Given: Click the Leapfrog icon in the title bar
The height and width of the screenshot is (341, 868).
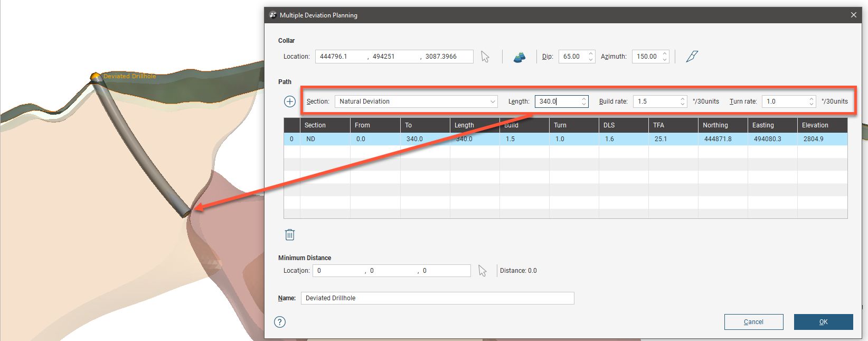Looking at the screenshot, I should pyautogui.click(x=272, y=15).
